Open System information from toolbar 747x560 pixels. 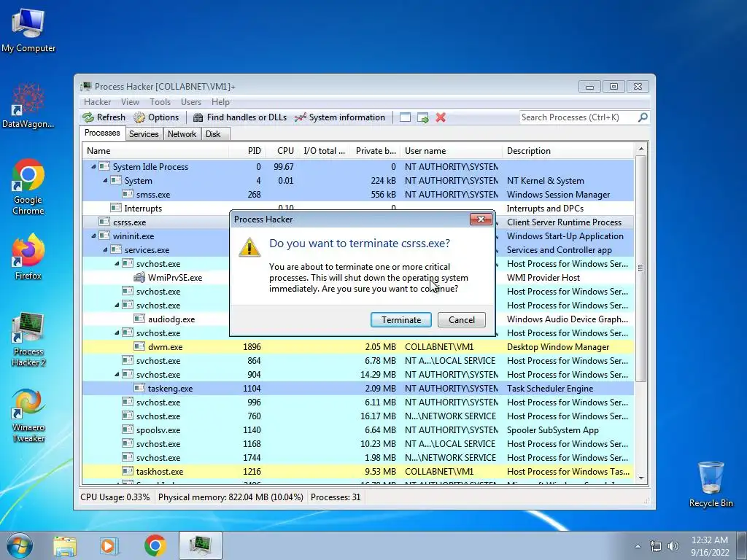(339, 117)
